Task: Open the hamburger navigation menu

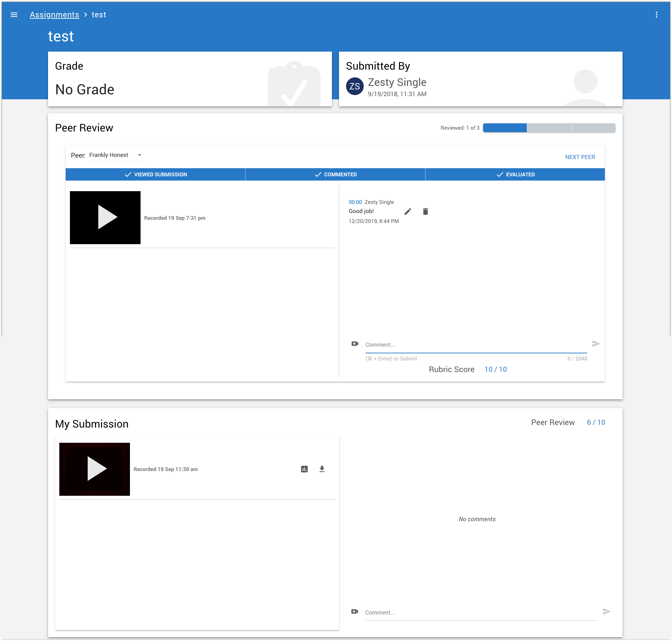Action: (14, 15)
